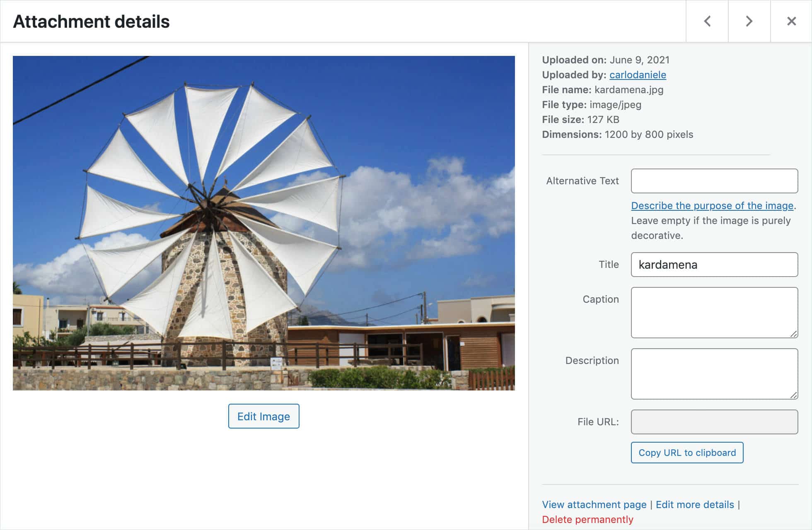
Task: Click the next attachment navigation arrow
Action: coord(749,21)
